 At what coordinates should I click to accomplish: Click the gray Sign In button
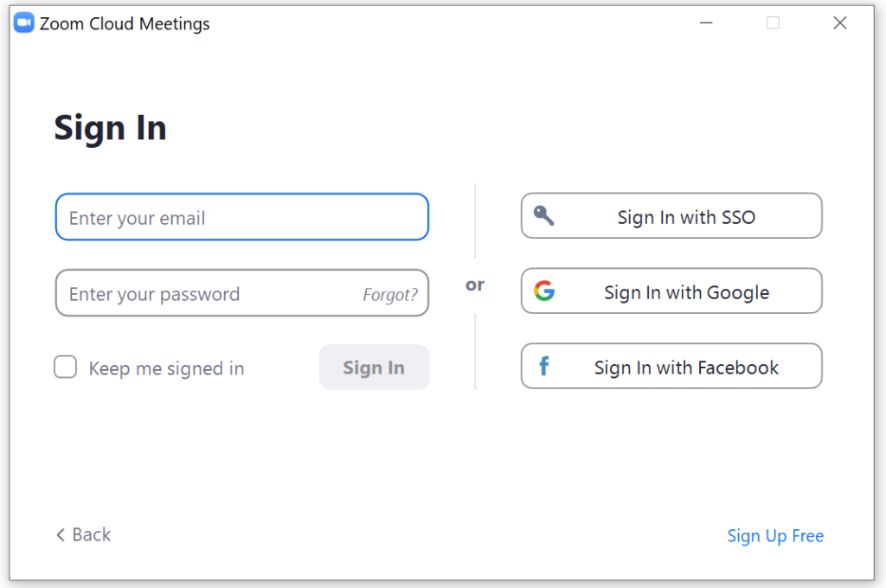click(374, 367)
